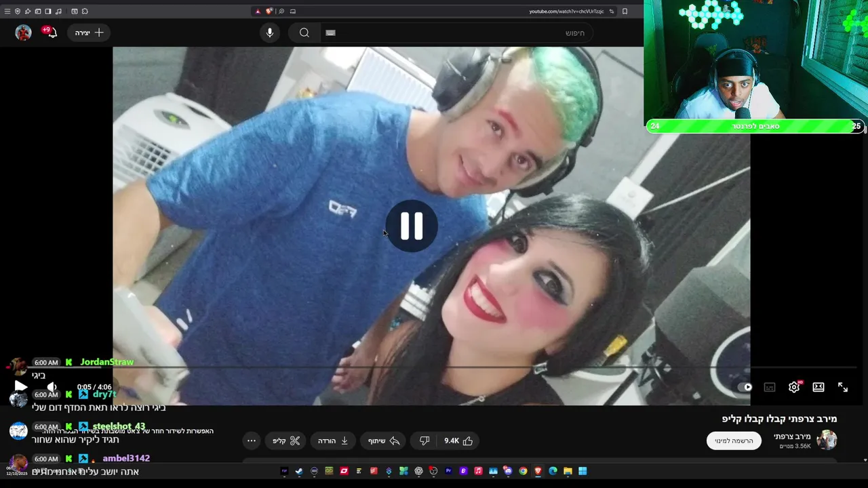Image resolution: width=868 pixels, height=488 pixels.
Task: Open the יצירה create button
Action: pos(90,33)
